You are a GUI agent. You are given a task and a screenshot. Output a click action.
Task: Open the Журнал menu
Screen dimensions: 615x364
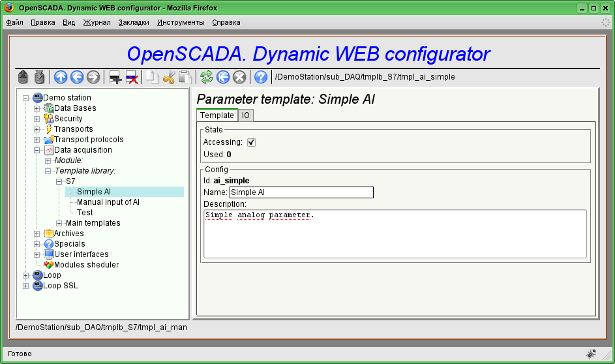[x=97, y=22]
